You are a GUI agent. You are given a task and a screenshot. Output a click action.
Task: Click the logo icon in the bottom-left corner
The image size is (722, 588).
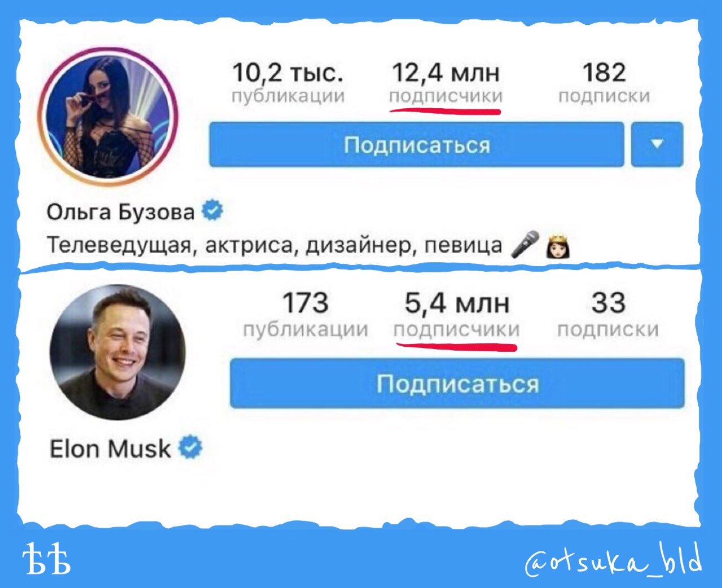(x=47, y=559)
